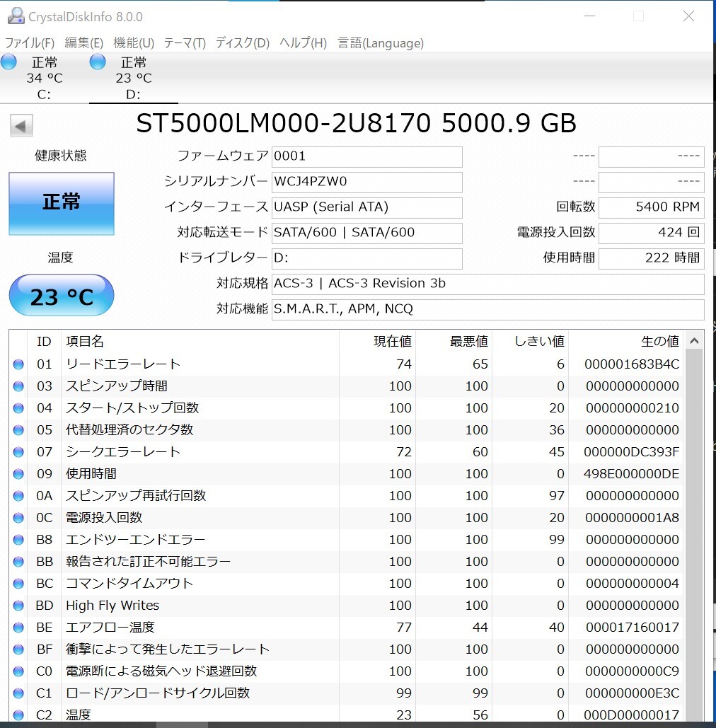Open the ファイル(F) menu

[x=30, y=43]
